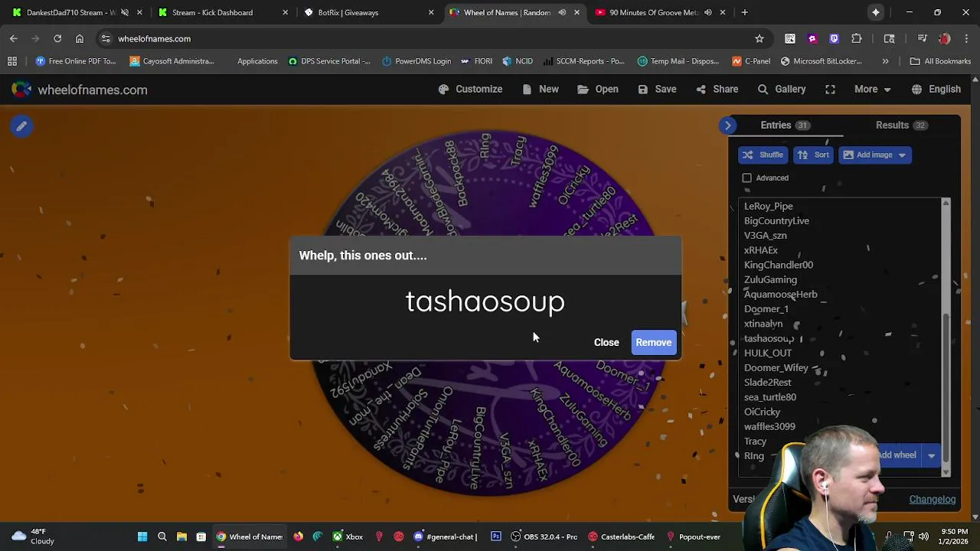The image size is (980, 551).
Task: Open a saved wheel via Open
Action: [x=598, y=90]
